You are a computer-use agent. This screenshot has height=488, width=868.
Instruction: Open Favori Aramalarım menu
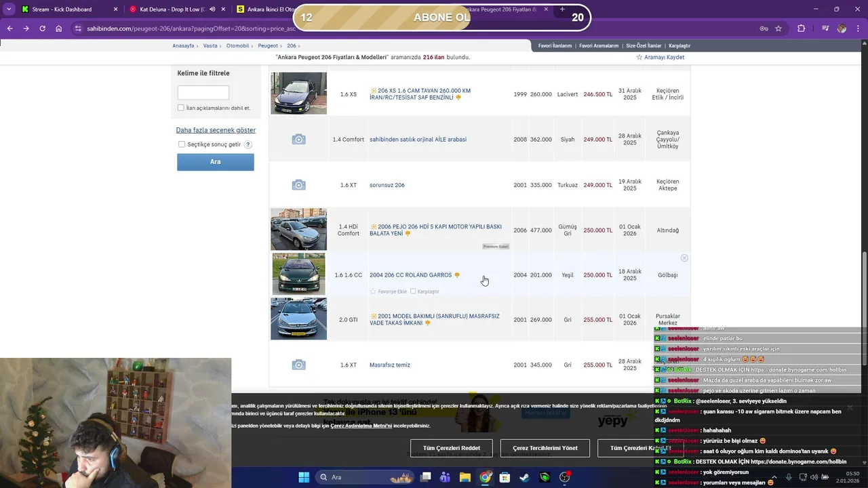pos(599,45)
